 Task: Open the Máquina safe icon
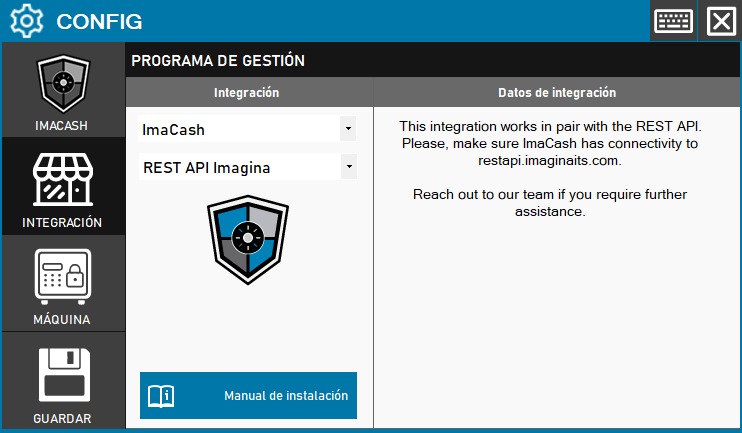point(63,276)
